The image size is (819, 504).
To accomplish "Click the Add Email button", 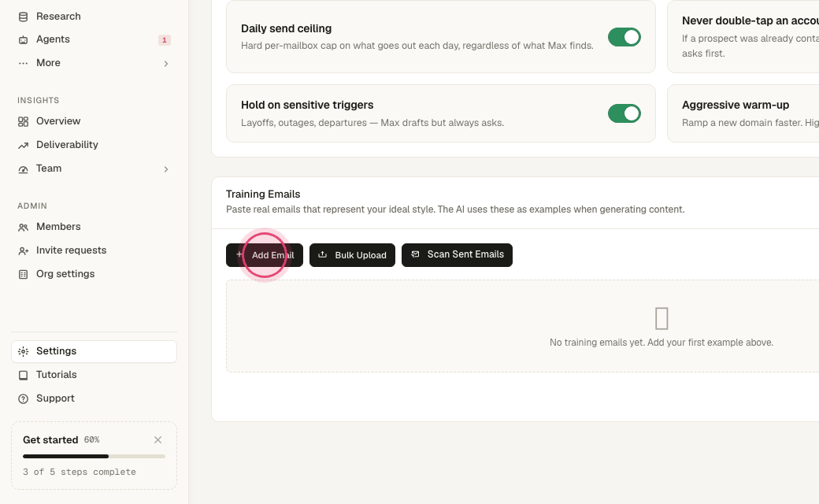I will (x=265, y=255).
